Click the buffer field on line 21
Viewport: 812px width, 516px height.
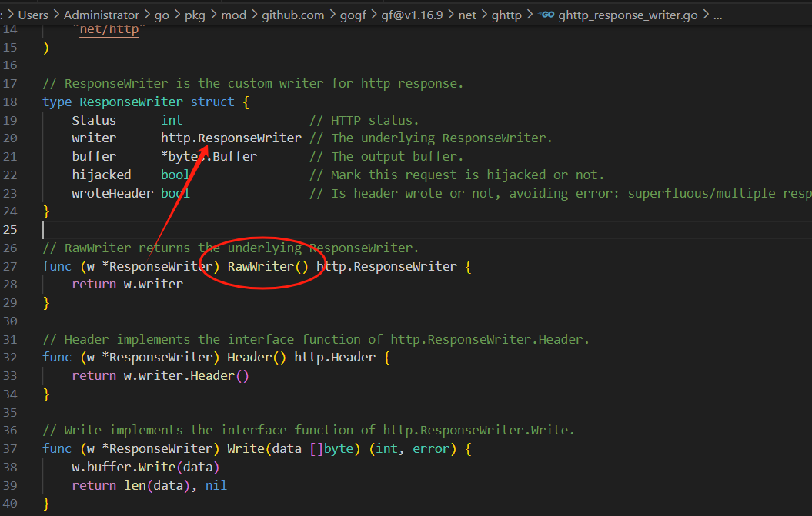coord(94,156)
